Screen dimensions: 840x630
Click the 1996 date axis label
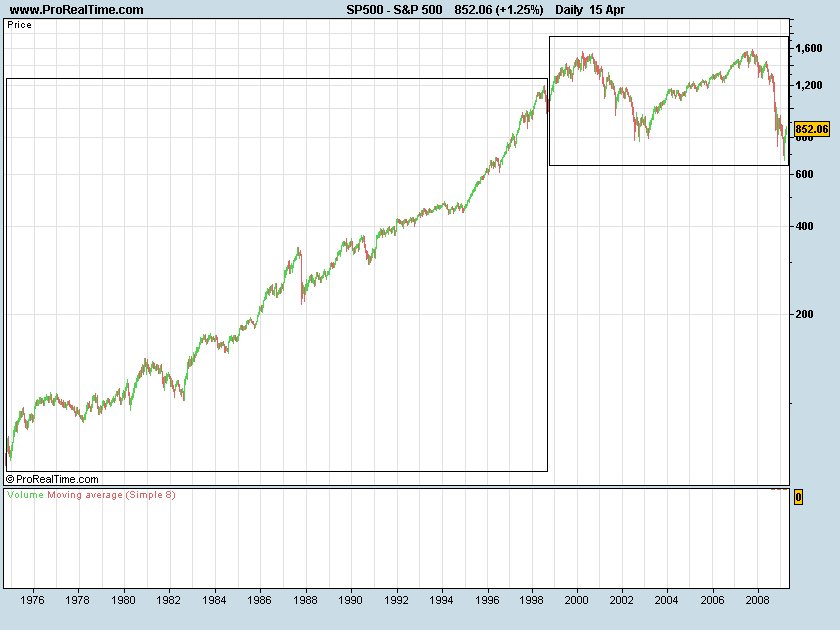point(486,599)
